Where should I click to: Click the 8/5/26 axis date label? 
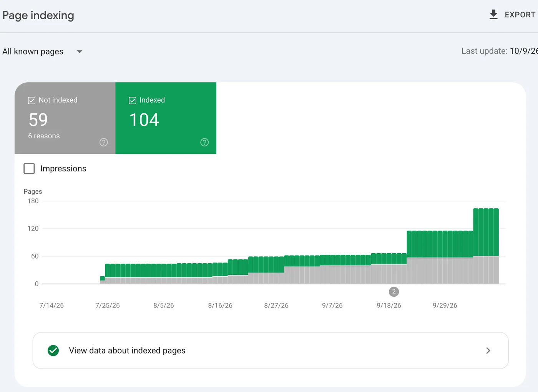(164, 306)
